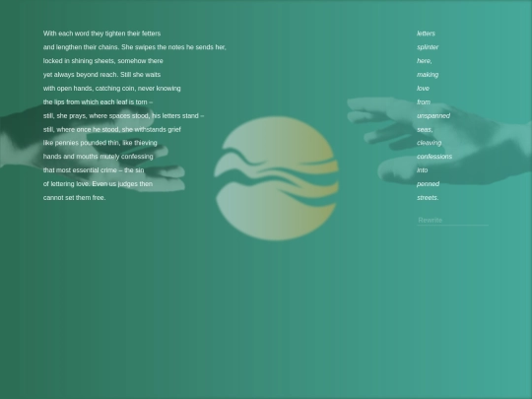The width and height of the screenshot is (532, 399).
Task: Click the line 'still, where once he stood, she withstands grief'
Action: [112, 130]
